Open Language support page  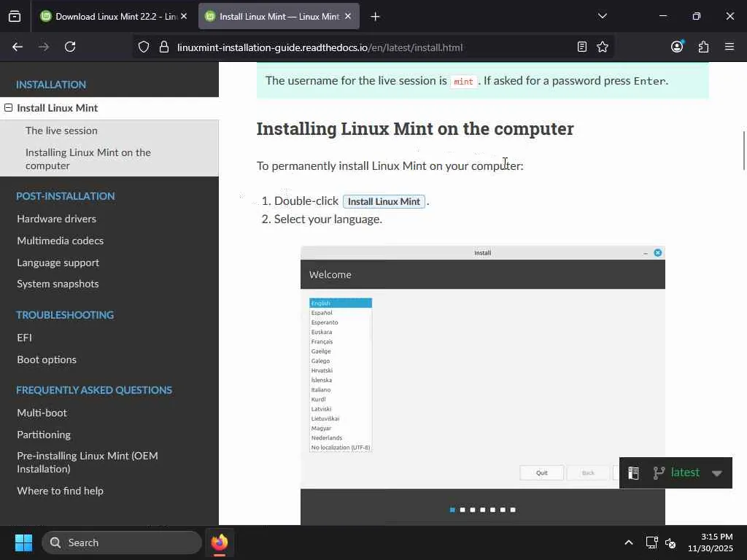[x=58, y=262]
